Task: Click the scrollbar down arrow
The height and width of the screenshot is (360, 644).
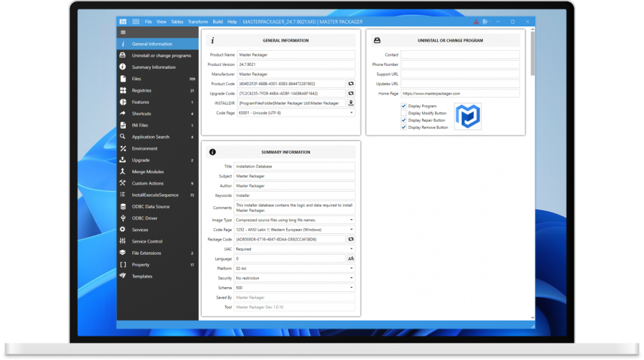Action: (x=532, y=318)
